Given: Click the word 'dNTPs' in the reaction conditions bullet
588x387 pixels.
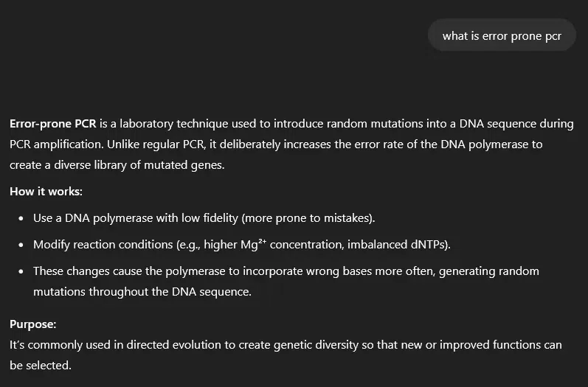Looking at the screenshot, I should (x=427, y=245).
